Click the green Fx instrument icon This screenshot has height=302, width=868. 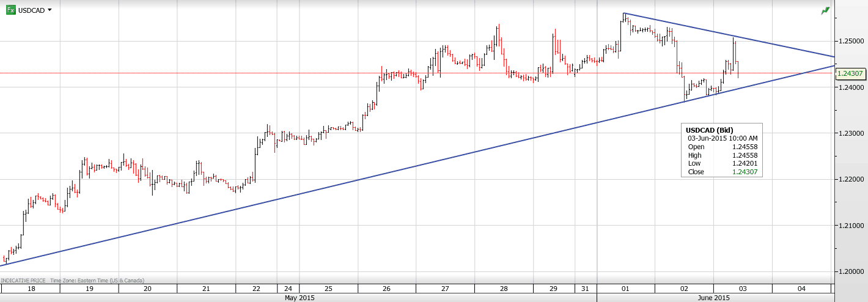[10, 10]
